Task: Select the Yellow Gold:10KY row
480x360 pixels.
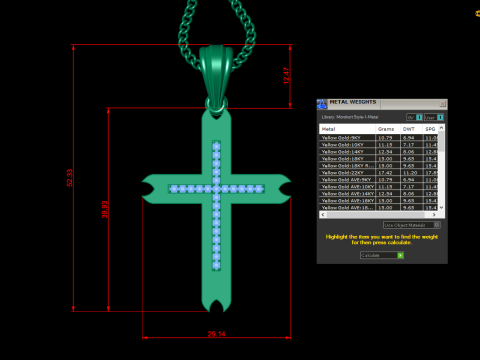Action: point(379,145)
